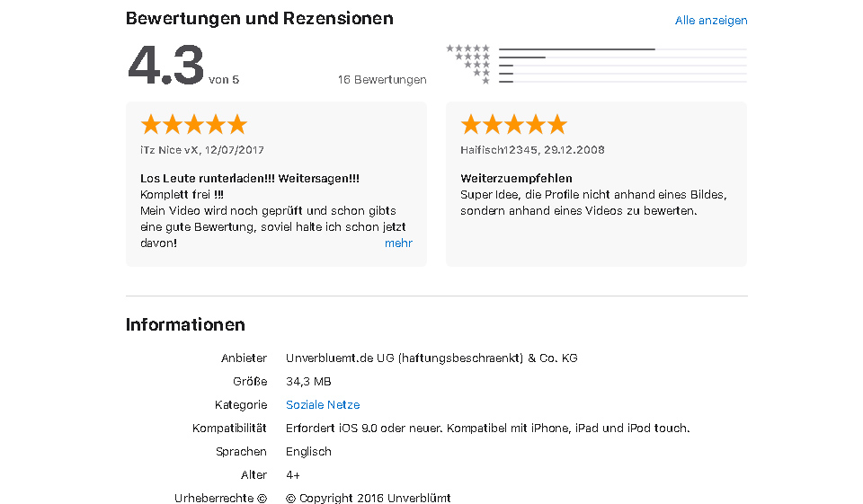This screenshot has height=504, width=863.
Task: Click the orange stars on Haifisch12345's review
Action: (x=513, y=124)
